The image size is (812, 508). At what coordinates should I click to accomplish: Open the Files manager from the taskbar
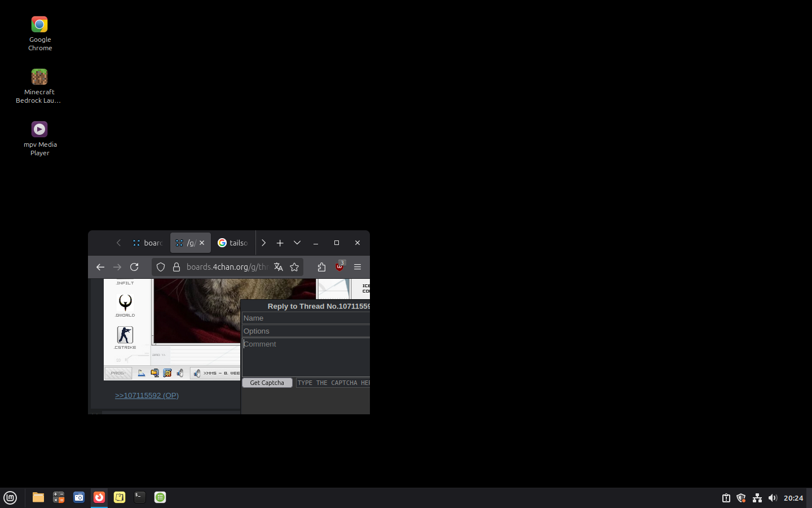tap(38, 497)
